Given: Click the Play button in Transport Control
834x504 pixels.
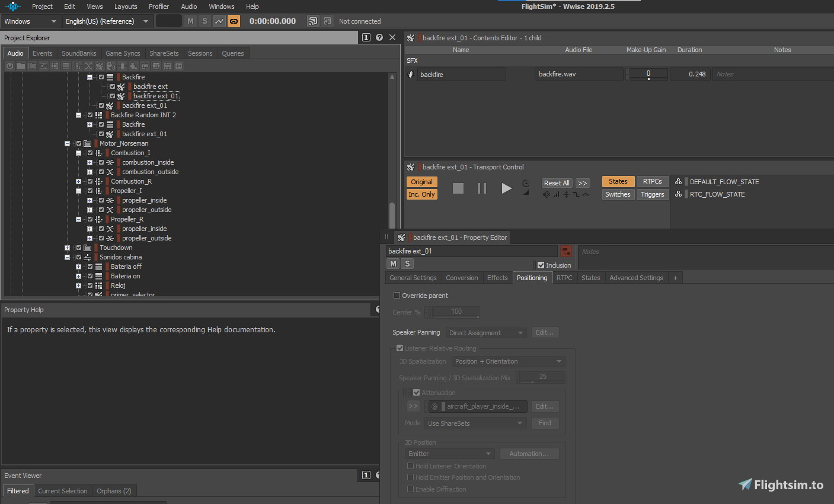Looking at the screenshot, I should click(506, 188).
